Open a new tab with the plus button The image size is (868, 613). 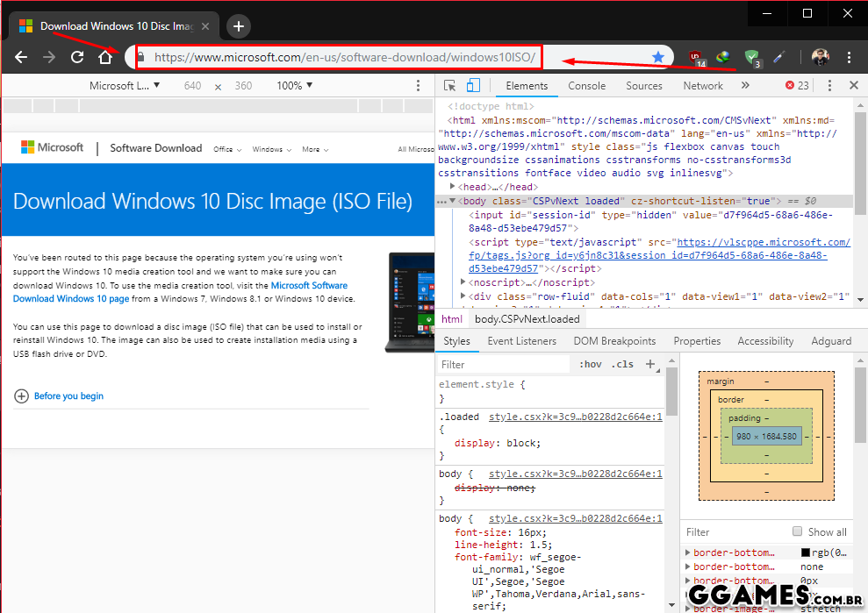click(x=239, y=26)
